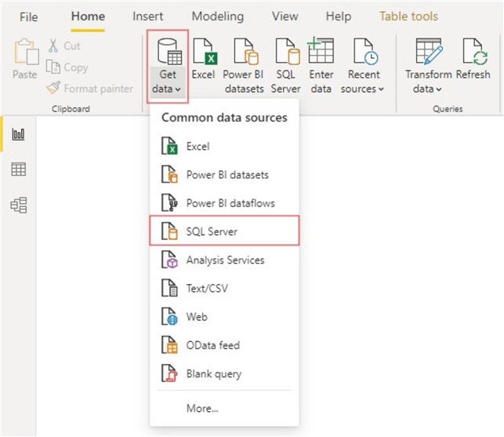The height and width of the screenshot is (437, 504).
Task: Switch to Report view in left sidebar
Action: click(18, 135)
